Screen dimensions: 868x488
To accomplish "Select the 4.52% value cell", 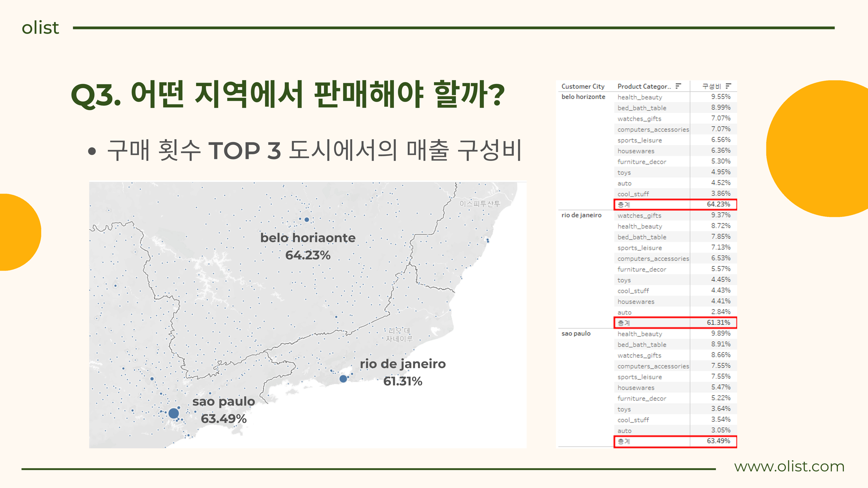I will click(x=721, y=183).
